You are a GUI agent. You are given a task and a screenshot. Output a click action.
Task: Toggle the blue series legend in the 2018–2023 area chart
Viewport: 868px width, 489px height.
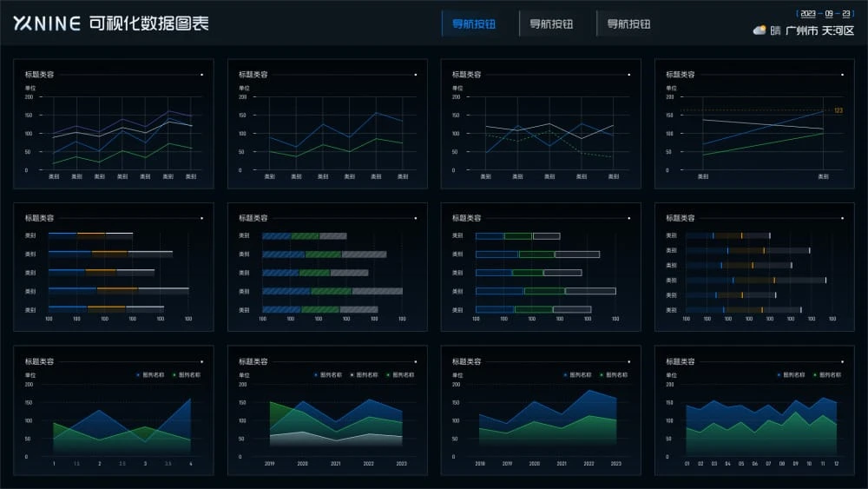pos(576,375)
